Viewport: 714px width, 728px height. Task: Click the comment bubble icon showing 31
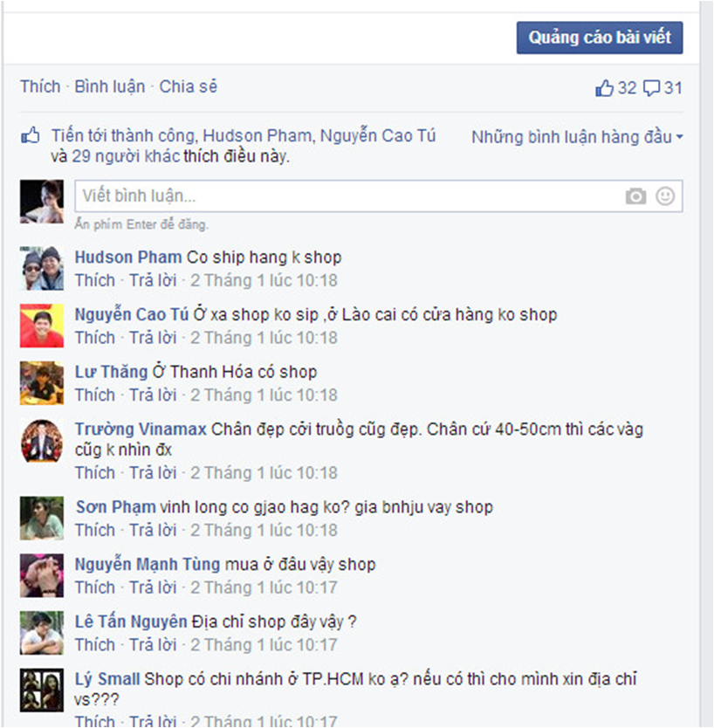[651, 88]
